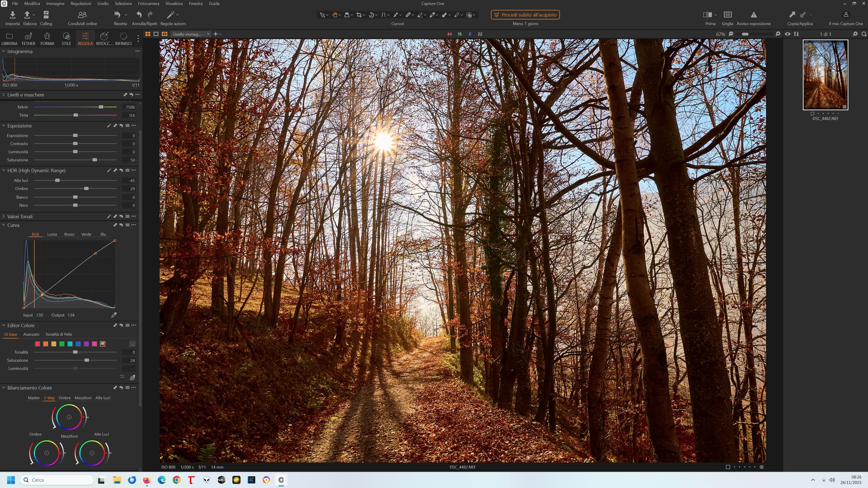Toggle the browser eye visibility icon
The height and width of the screenshot is (488, 868).
[788, 34]
